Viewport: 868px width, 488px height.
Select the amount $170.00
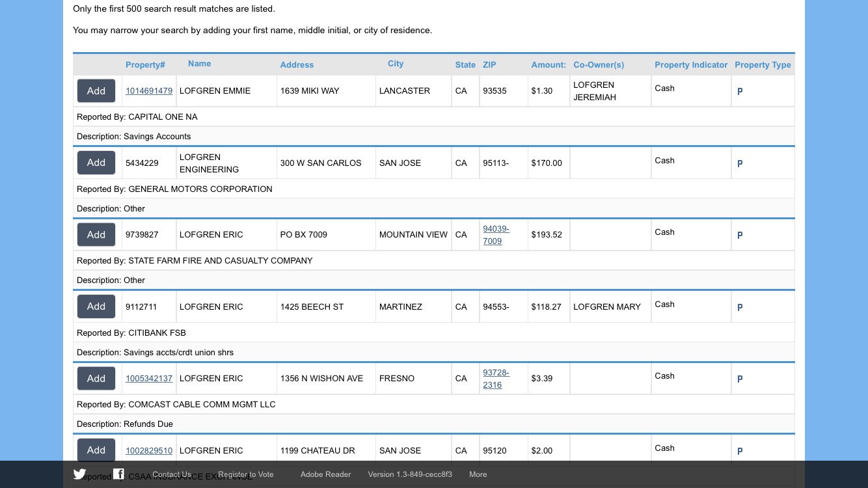547,163
